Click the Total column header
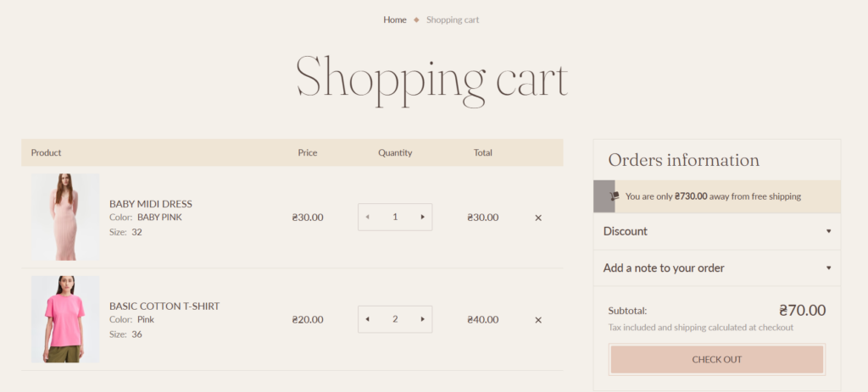The image size is (868, 392). (482, 152)
